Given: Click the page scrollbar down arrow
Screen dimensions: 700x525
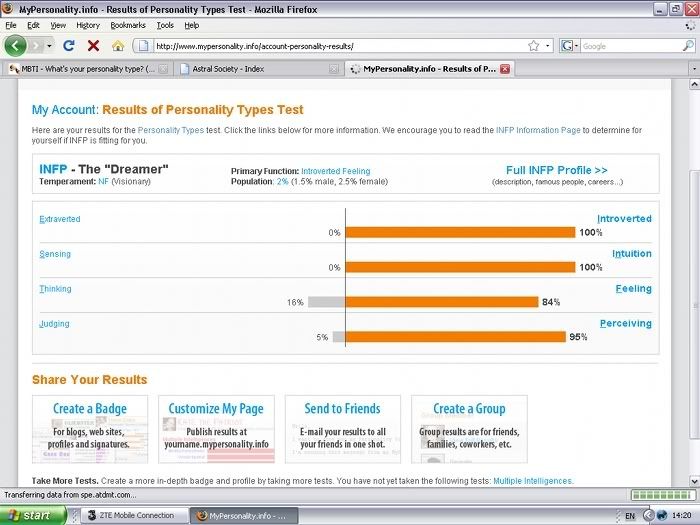Looking at the screenshot, I should click(695, 481).
